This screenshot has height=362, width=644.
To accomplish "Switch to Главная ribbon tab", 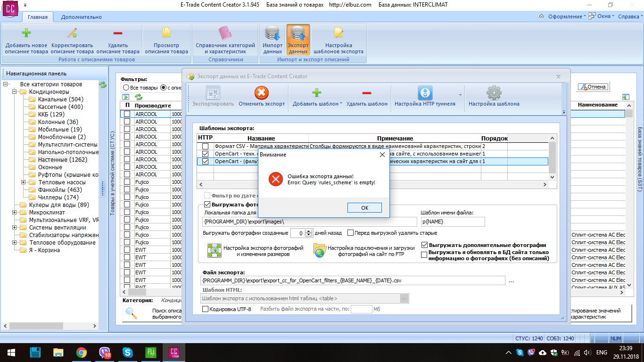I will pyautogui.click(x=38, y=17).
